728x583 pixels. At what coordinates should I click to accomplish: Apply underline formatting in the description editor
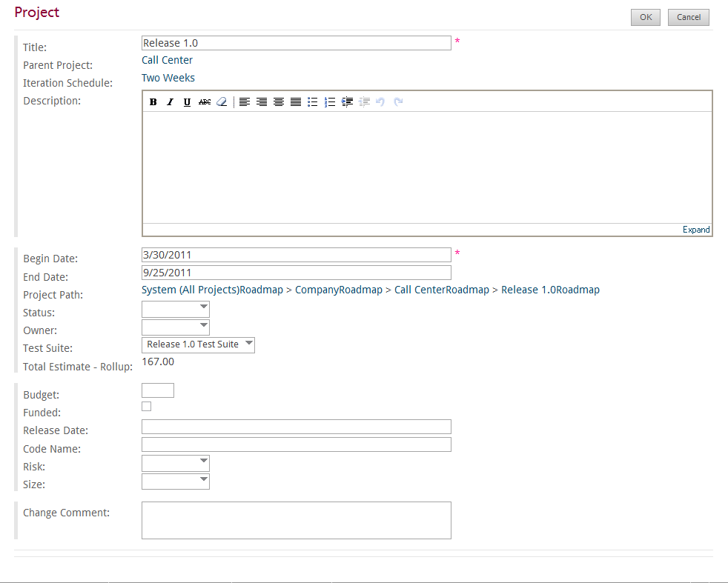click(x=187, y=102)
